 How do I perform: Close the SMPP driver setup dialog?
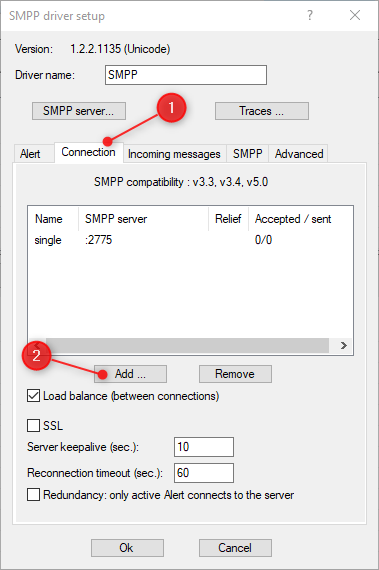tap(355, 15)
